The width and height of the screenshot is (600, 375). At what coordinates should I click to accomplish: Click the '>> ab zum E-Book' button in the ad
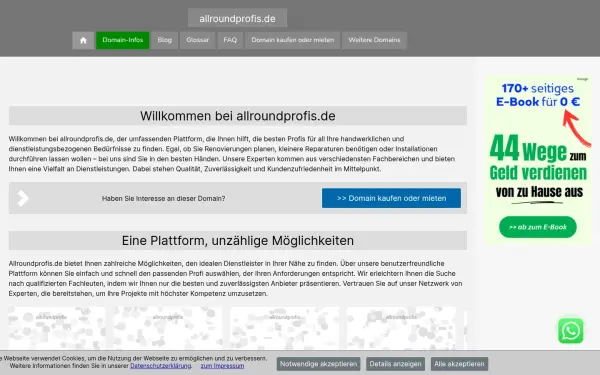538,227
